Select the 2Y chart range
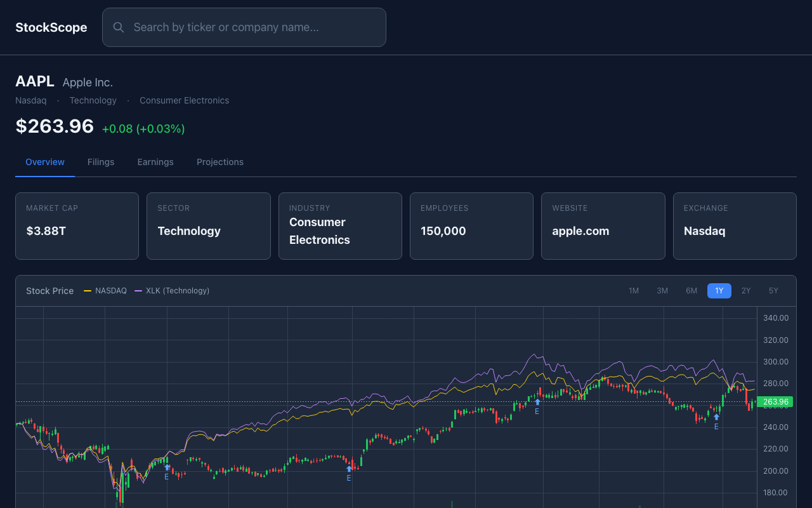Screen dimensions: 812x508 (x=746, y=291)
